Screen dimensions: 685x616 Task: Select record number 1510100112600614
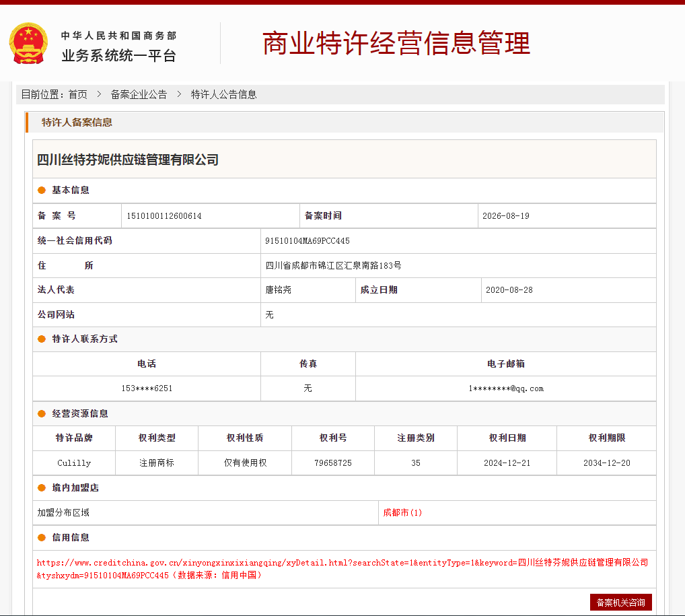[x=164, y=216]
